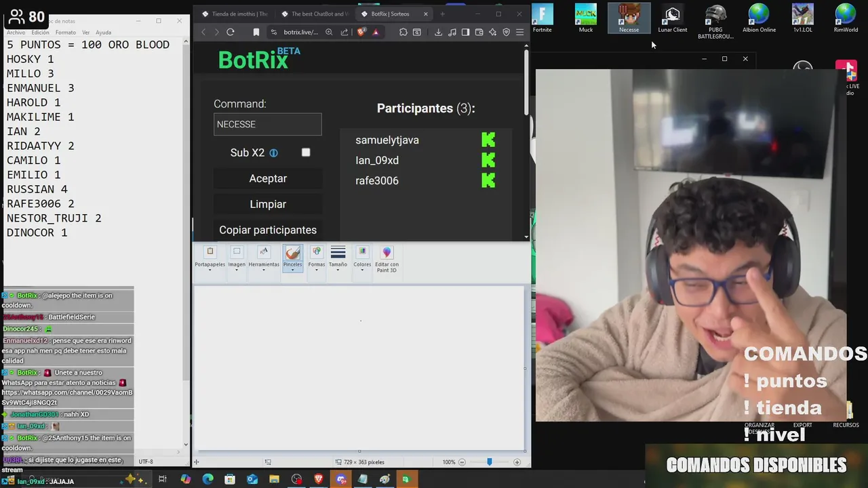Open site settings icon in address bar
This screenshot has width=868, height=488.
coord(274,32)
